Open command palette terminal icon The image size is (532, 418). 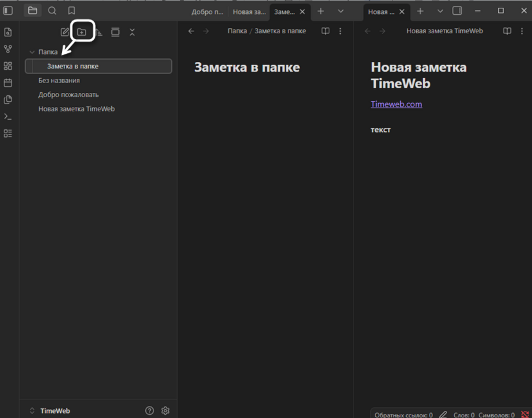pos(8,117)
